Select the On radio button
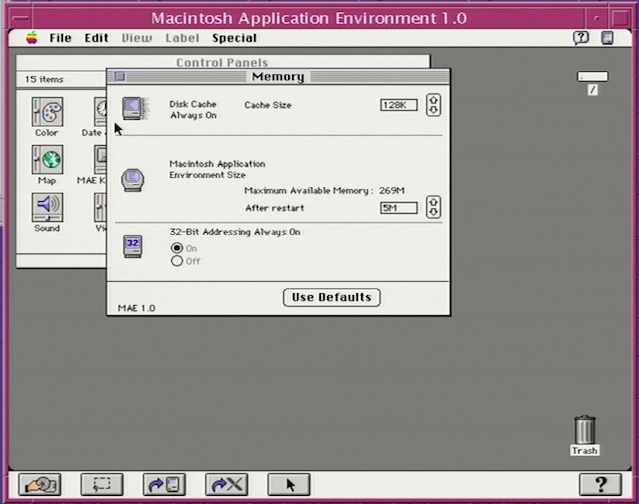 (177, 248)
